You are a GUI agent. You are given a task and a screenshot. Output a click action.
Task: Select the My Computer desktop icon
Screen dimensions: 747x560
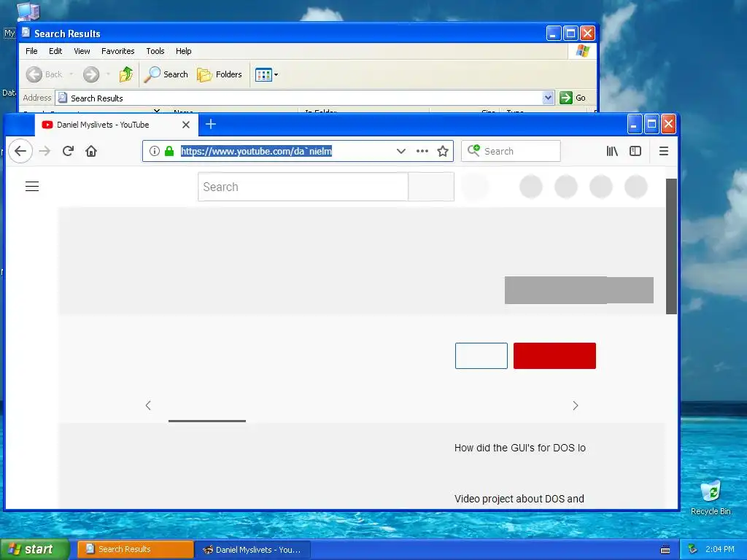coord(28,12)
